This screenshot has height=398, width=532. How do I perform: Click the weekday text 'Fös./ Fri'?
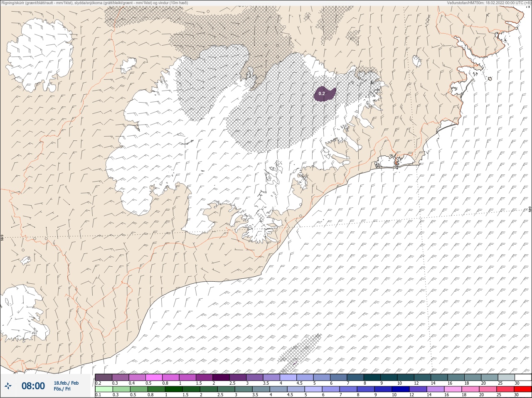(62, 389)
